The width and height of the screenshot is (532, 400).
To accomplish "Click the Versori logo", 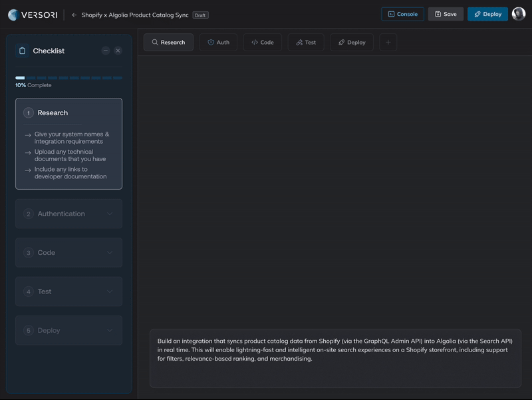I will click(33, 15).
